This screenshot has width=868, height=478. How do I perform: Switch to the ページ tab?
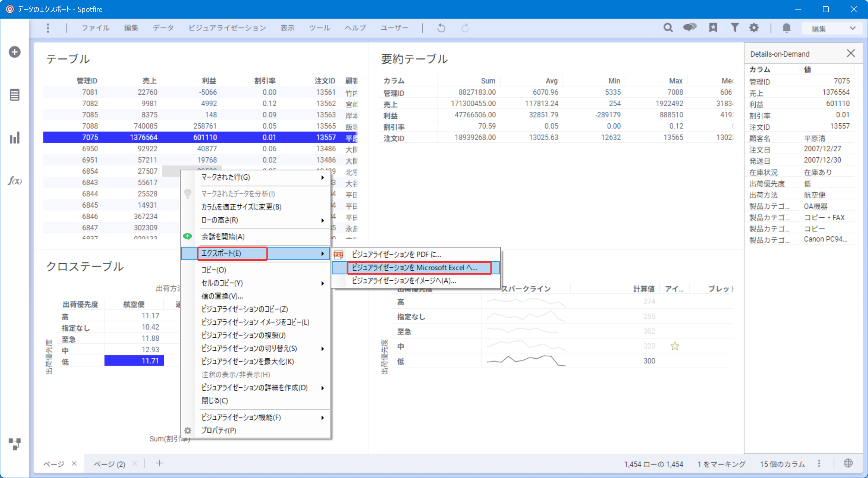tap(54, 464)
